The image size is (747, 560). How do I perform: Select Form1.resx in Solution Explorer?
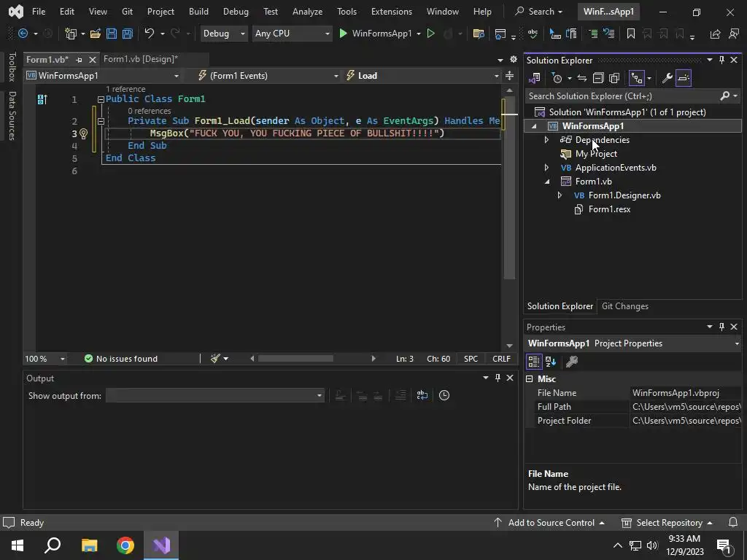tap(609, 209)
